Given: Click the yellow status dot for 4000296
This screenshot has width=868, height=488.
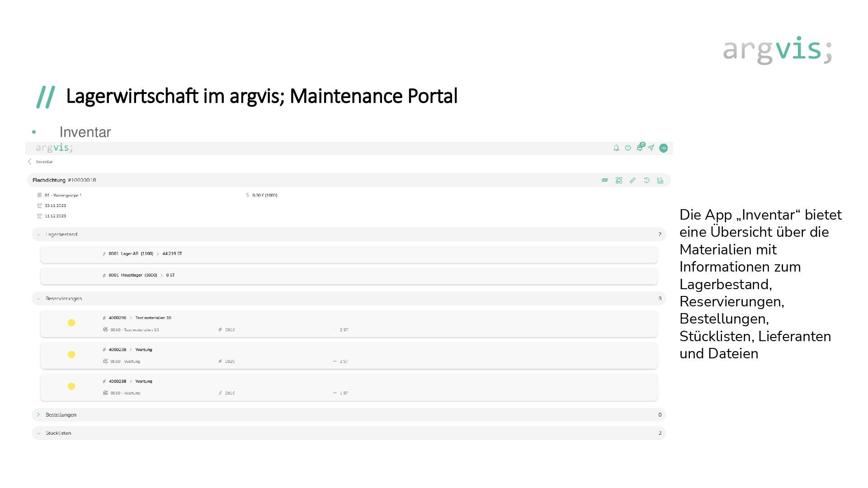Looking at the screenshot, I should (71, 323).
